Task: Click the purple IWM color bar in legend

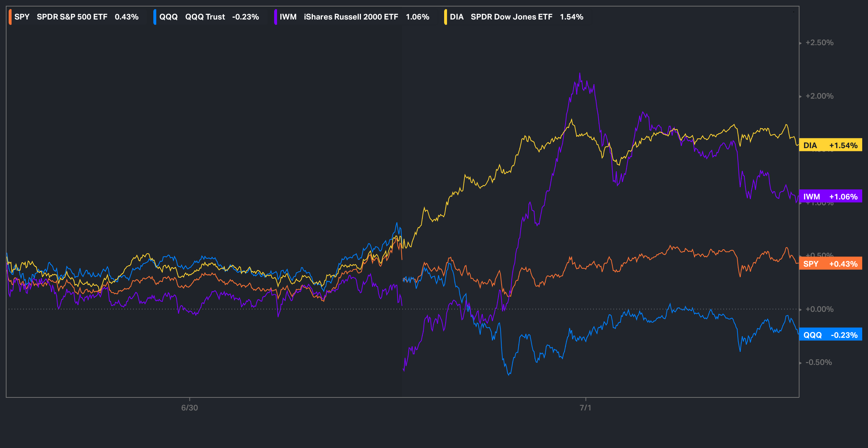Action: [x=276, y=17]
